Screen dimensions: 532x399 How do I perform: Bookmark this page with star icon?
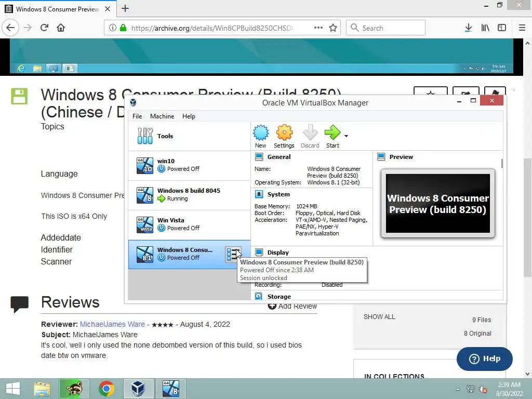point(333,28)
